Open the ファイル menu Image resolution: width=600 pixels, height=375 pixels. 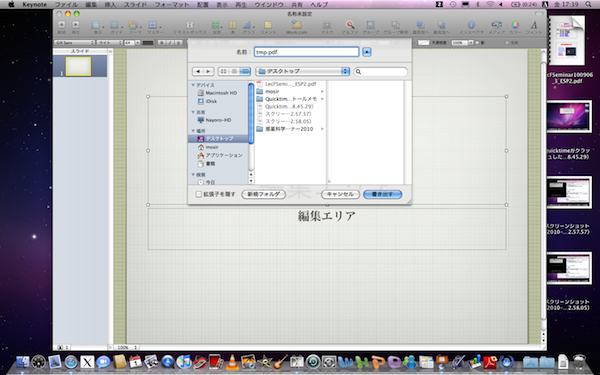(66, 5)
